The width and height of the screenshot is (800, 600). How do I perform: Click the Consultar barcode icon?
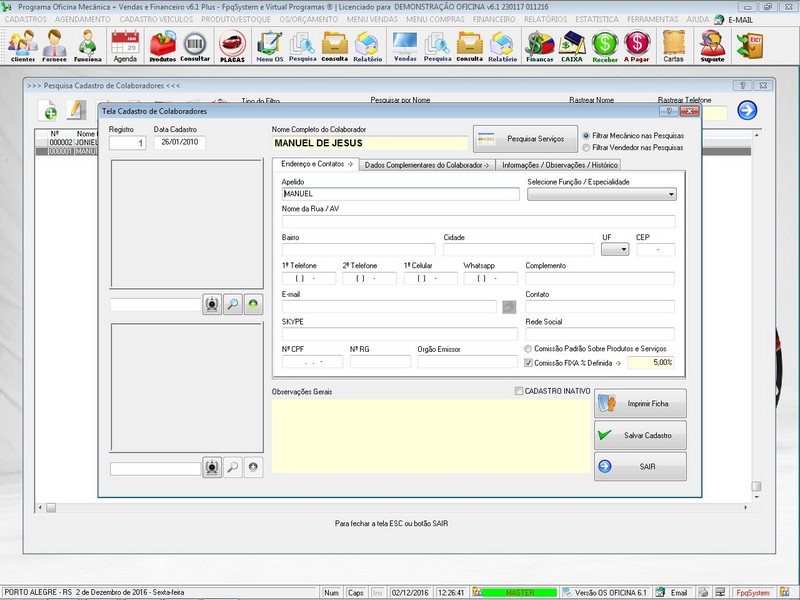(195, 46)
